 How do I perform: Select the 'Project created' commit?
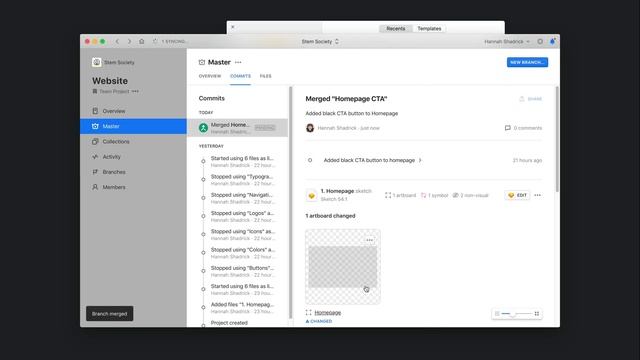pos(238,323)
